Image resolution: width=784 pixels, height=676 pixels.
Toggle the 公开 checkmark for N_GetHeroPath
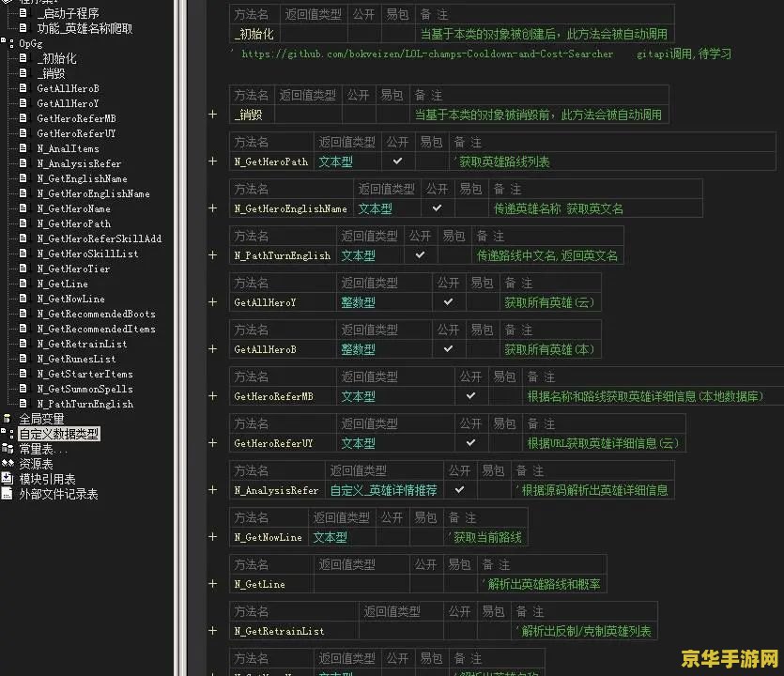point(397,161)
